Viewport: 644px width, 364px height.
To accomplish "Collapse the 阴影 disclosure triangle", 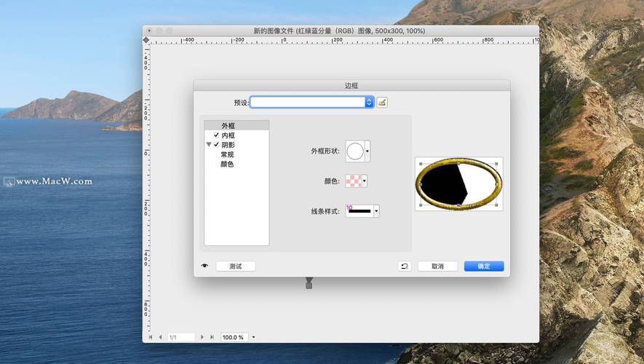I will click(x=209, y=145).
